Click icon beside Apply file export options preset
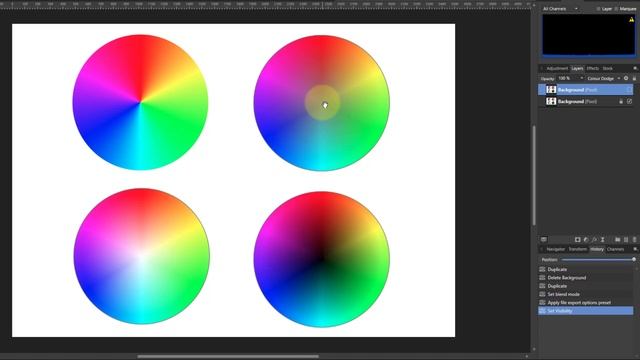The image size is (640, 360). tap(542, 302)
